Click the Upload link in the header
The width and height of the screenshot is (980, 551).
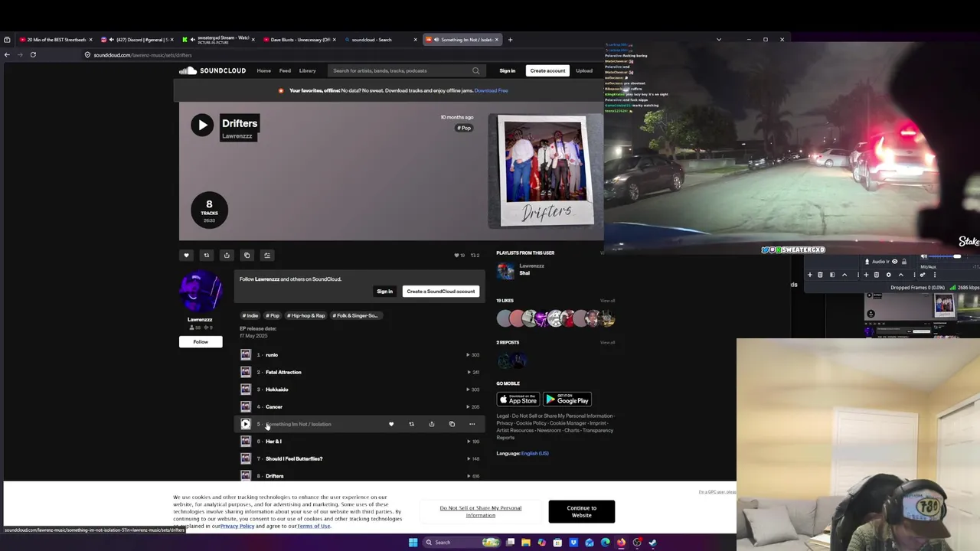[584, 70]
